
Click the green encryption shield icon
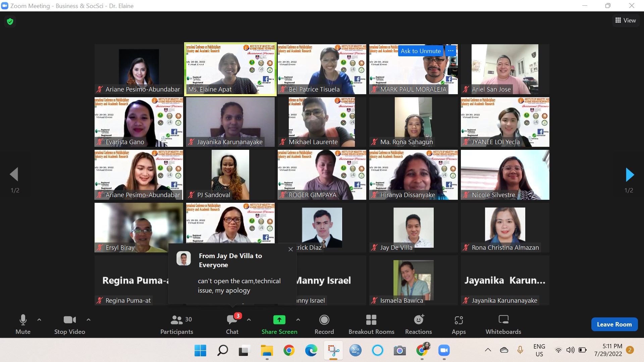coord(10,21)
